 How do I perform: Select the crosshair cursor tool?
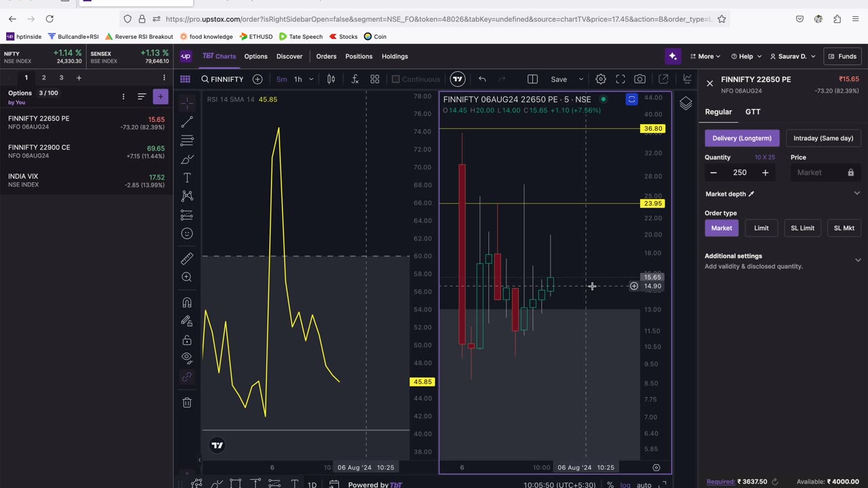pos(187,102)
